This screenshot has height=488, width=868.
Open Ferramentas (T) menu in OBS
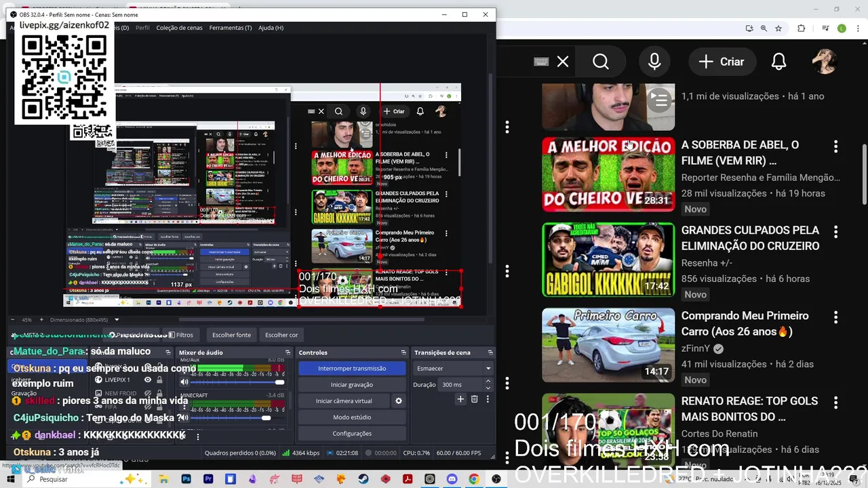231,28
